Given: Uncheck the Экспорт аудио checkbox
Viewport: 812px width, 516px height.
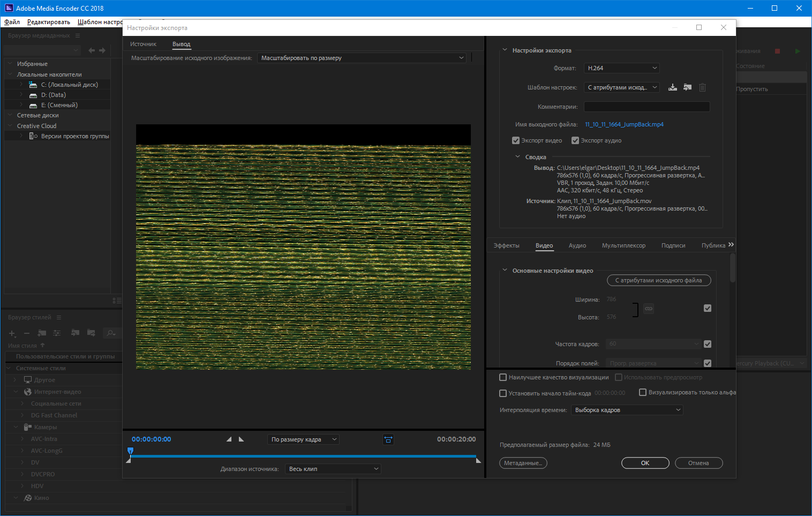Looking at the screenshot, I should coord(575,140).
